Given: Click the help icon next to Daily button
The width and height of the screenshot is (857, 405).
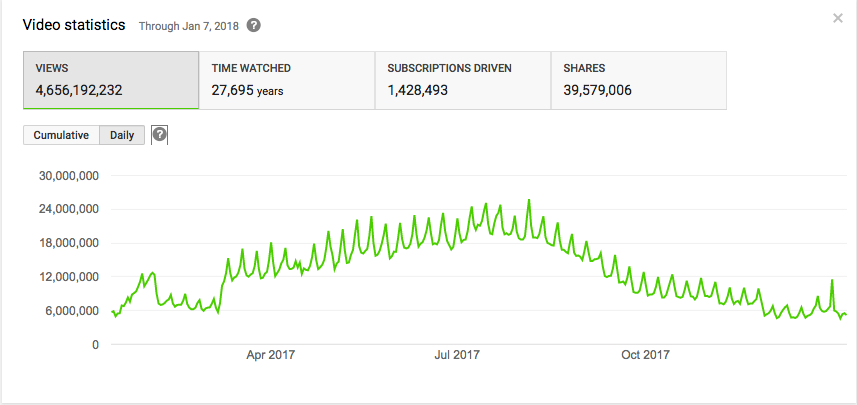Looking at the screenshot, I should (159, 134).
